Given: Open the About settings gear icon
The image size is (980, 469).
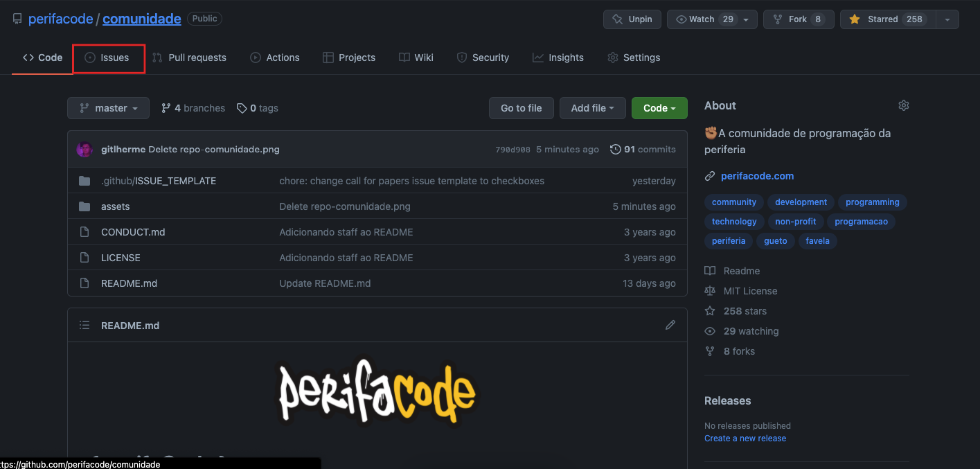Looking at the screenshot, I should point(903,105).
